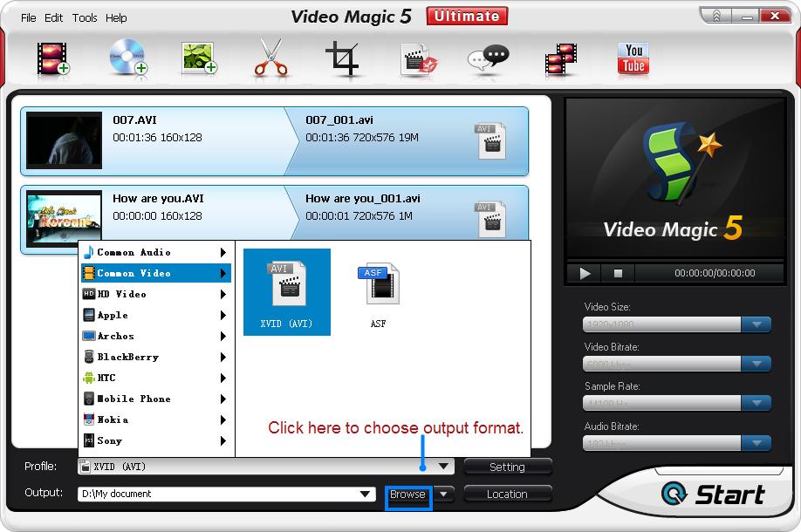Select the scissors Trim tool

[270, 58]
